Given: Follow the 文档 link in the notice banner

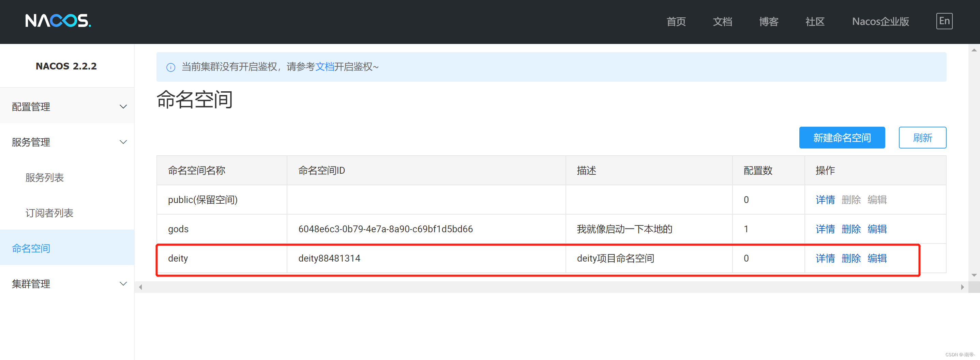Looking at the screenshot, I should pos(325,66).
